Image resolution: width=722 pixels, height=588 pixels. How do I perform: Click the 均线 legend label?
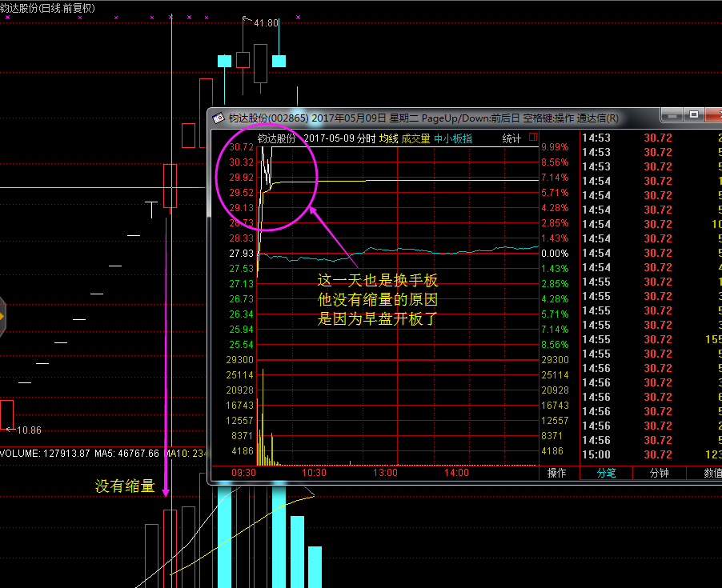coord(389,138)
